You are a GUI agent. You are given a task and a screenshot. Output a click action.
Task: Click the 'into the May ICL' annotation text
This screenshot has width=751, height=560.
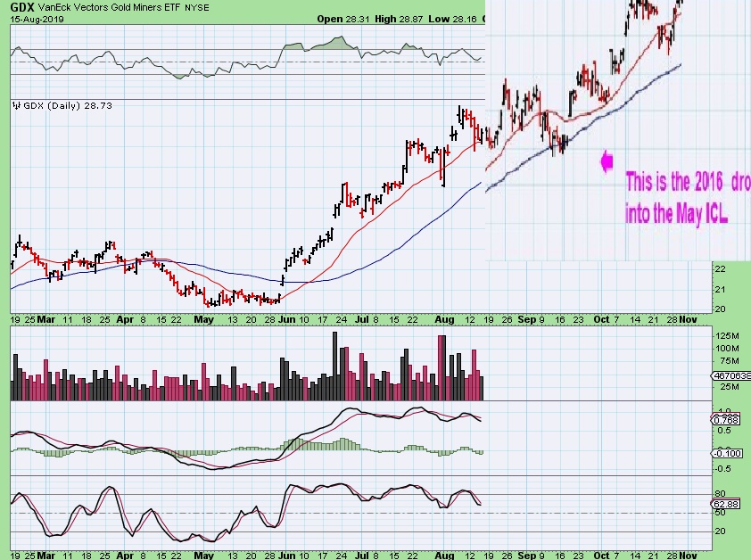tap(676, 213)
